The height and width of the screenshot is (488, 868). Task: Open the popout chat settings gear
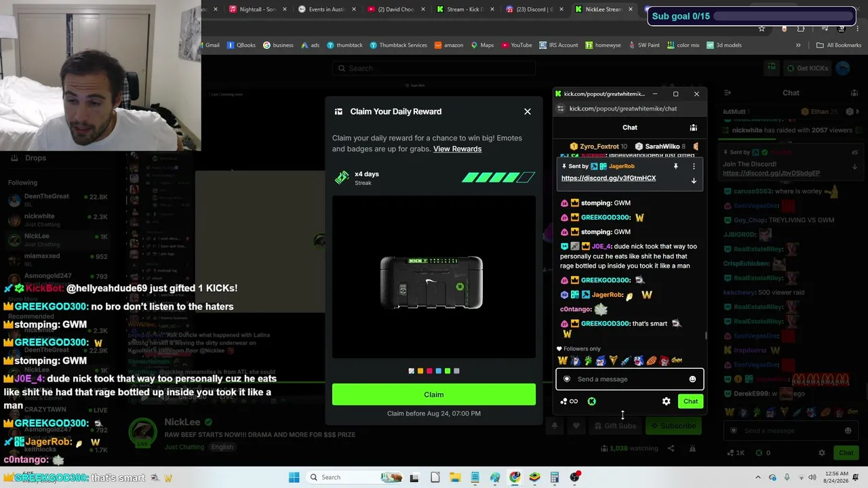pyautogui.click(x=666, y=401)
